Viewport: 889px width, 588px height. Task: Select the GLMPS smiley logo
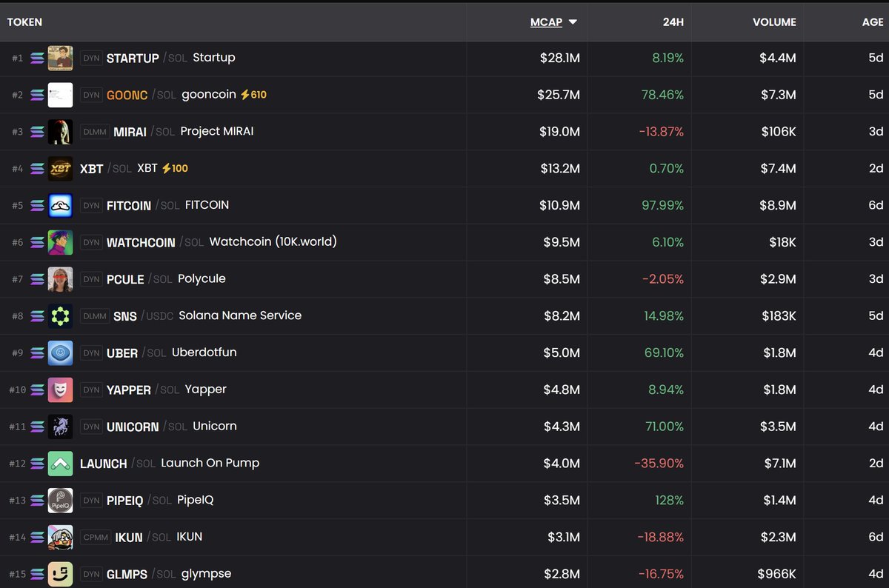(61, 574)
